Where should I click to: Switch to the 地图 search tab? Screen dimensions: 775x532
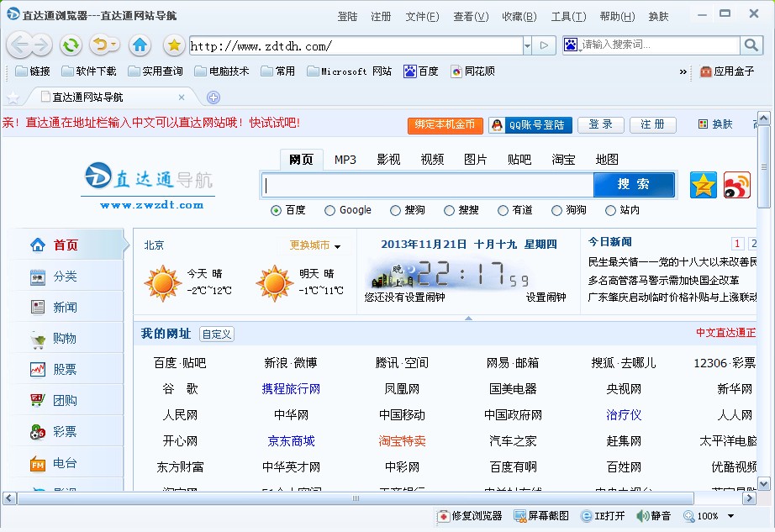tap(607, 160)
